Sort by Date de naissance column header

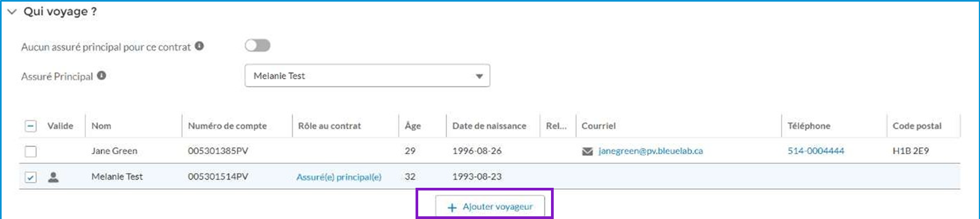(489, 126)
